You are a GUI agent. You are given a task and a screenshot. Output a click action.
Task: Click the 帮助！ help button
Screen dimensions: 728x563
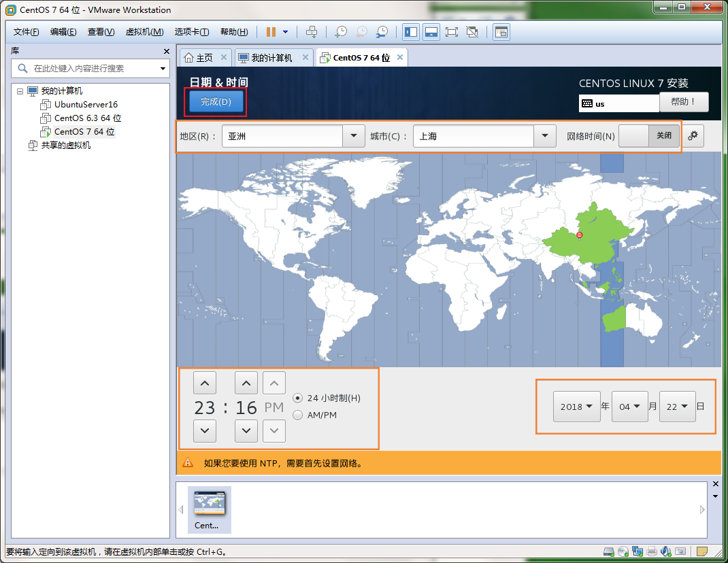pyautogui.click(x=683, y=101)
